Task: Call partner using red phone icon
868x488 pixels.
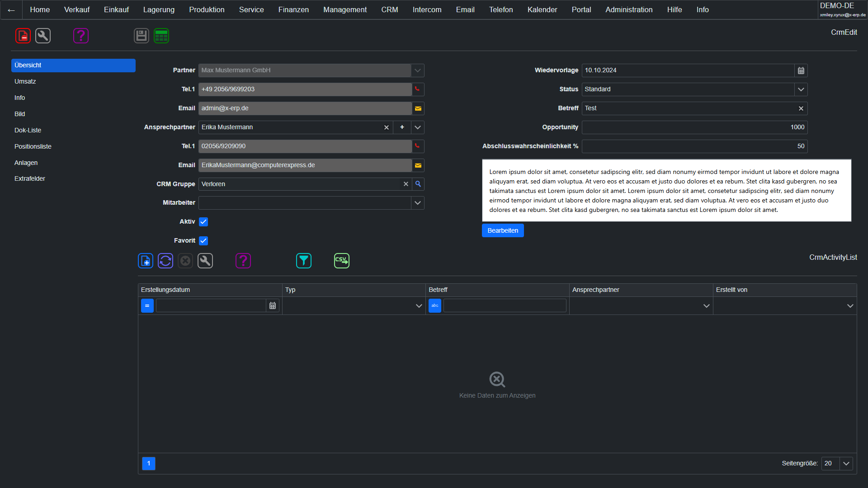Action: (418, 89)
